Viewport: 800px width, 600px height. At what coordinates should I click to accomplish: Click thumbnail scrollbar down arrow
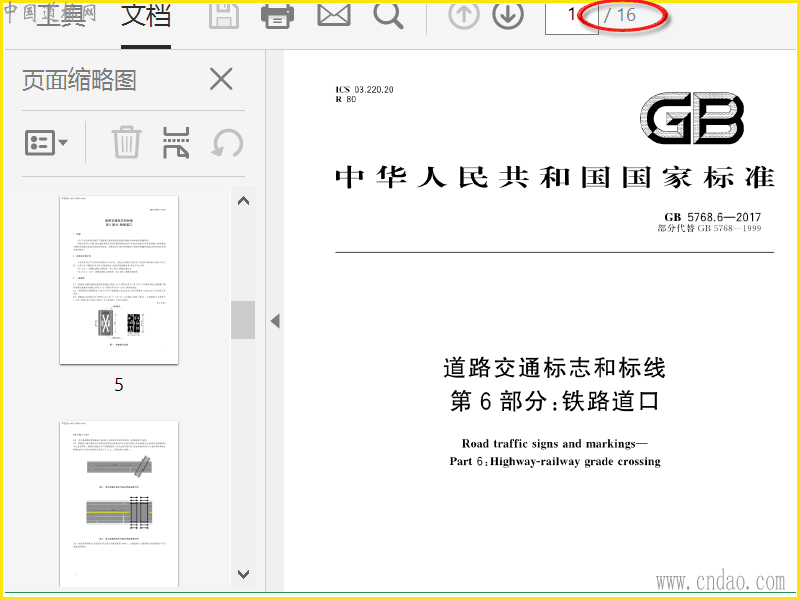coord(243,574)
